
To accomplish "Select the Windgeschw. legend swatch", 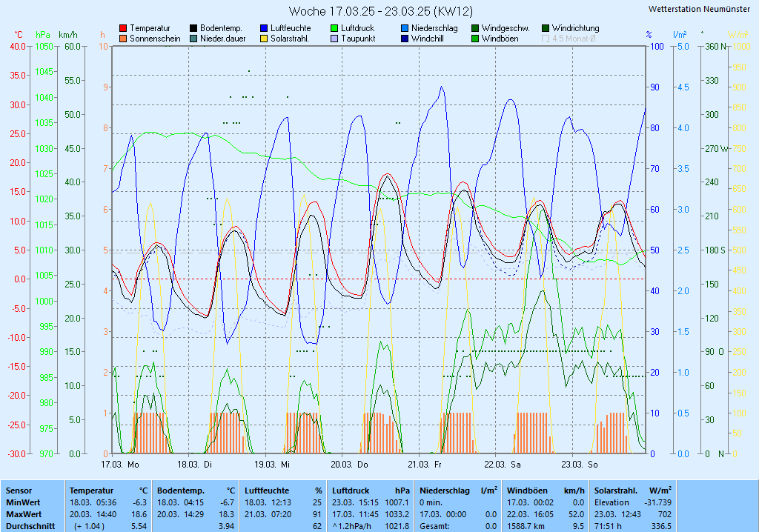I will pos(475,29).
